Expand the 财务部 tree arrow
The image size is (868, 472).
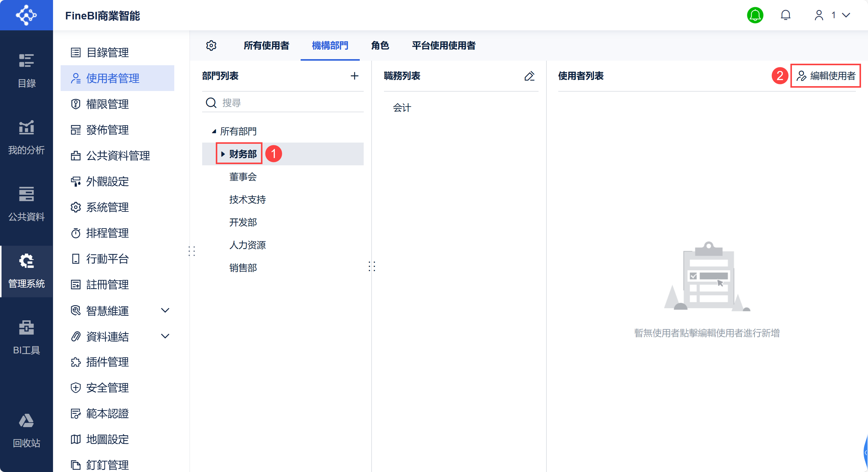pos(223,154)
